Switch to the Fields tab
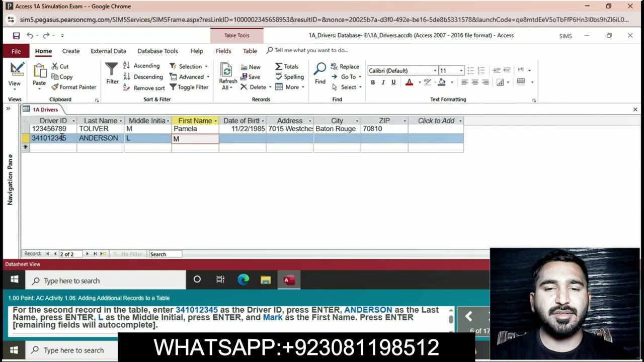This screenshot has height=362, width=644. [223, 51]
